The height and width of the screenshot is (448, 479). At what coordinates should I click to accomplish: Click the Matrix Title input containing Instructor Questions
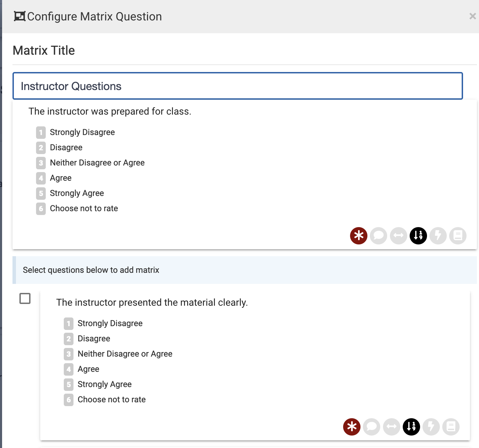click(238, 86)
